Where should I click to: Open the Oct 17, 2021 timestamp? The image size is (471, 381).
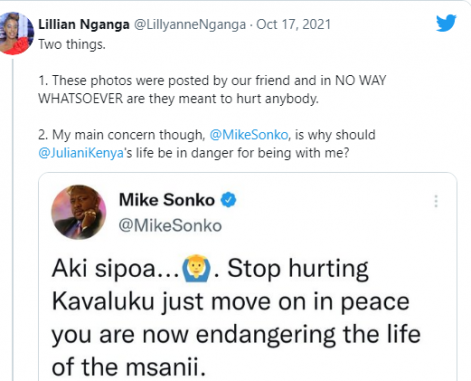coord(293,24)
